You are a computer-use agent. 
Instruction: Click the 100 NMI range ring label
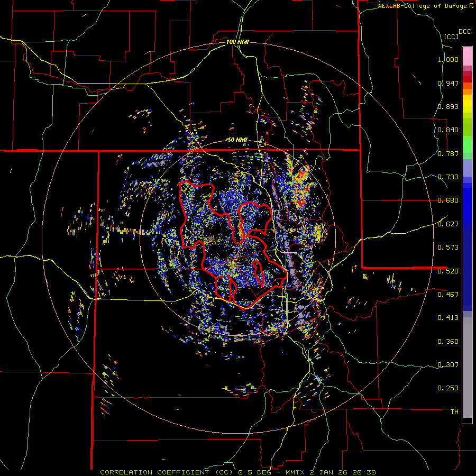point(237,42)
